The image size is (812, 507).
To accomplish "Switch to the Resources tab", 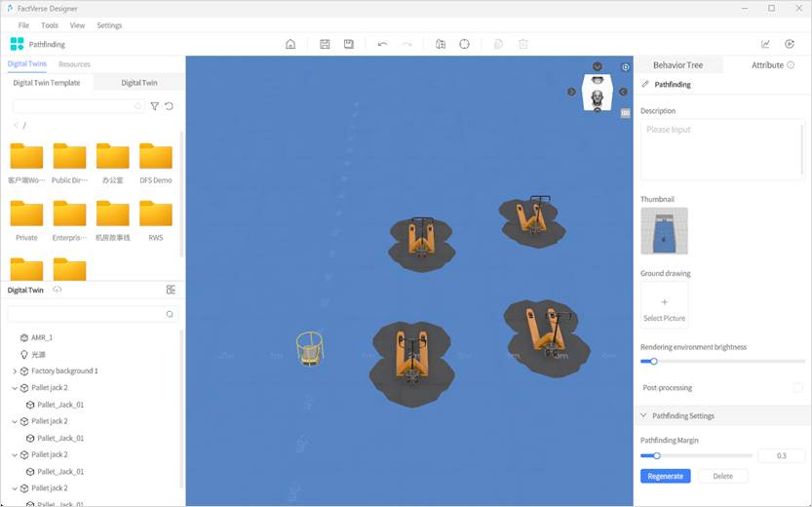I will click(74, 64).
